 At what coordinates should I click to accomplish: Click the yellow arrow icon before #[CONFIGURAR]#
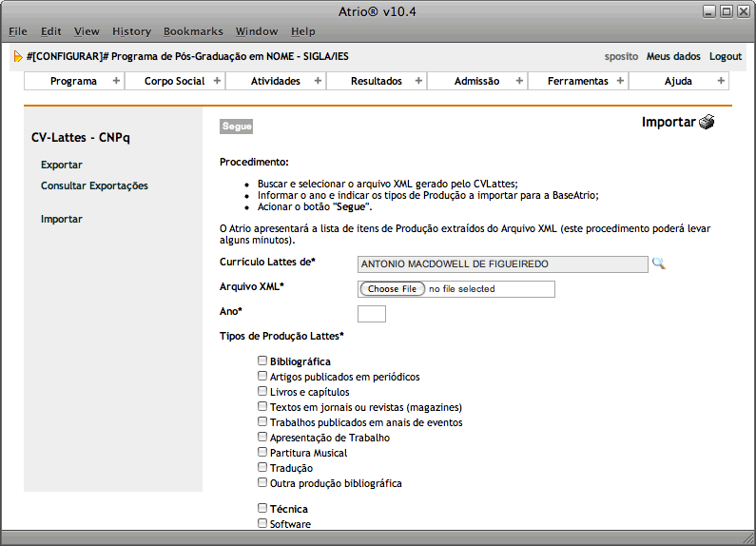point(18,57)
